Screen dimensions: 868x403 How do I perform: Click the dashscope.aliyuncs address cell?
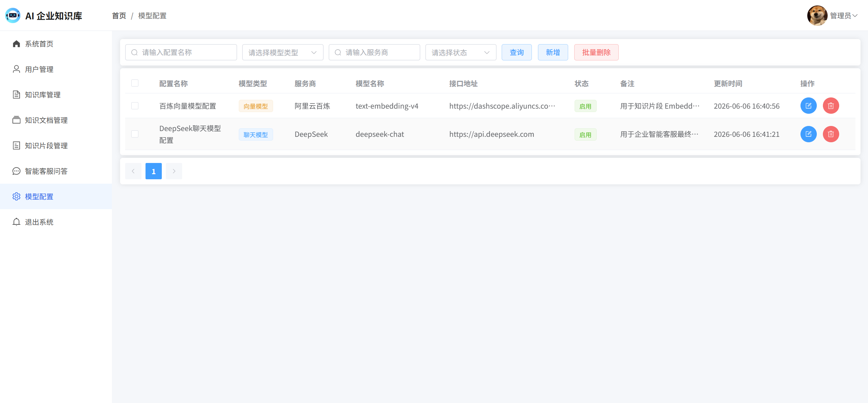502,106
